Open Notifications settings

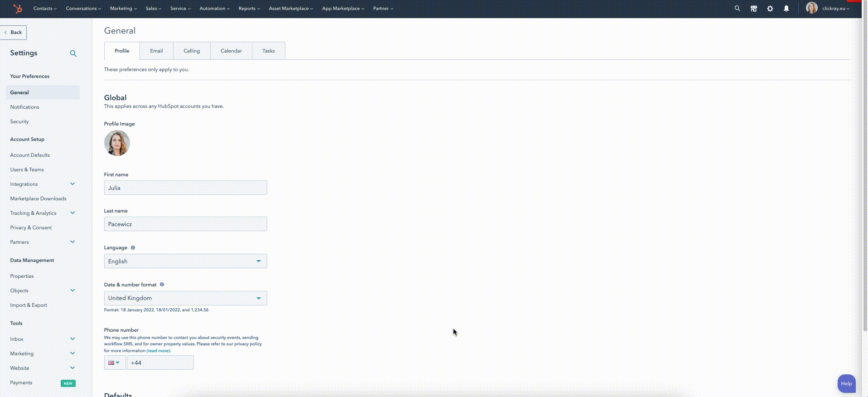tap(24, 107)
